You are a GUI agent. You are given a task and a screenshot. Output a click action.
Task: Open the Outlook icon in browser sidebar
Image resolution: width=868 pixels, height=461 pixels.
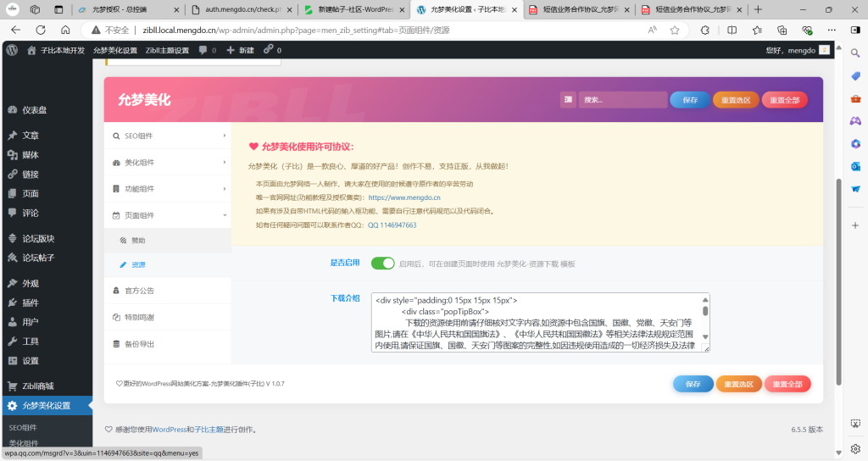855,166
